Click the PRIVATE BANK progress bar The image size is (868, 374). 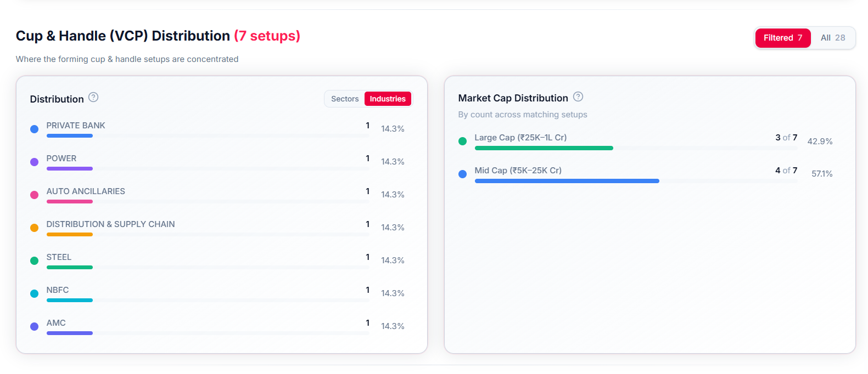tap(208, 135)
